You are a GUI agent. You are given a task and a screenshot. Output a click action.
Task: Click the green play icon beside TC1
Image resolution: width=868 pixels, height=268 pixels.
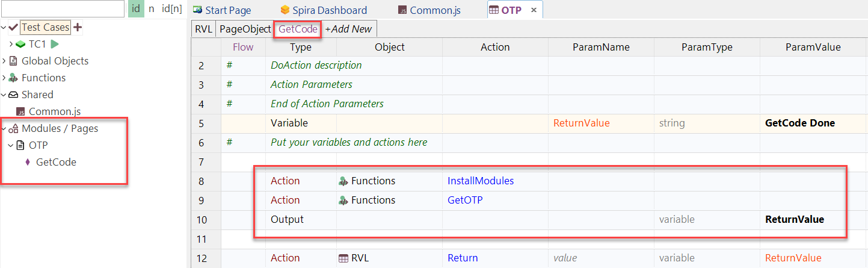(55, 44)
